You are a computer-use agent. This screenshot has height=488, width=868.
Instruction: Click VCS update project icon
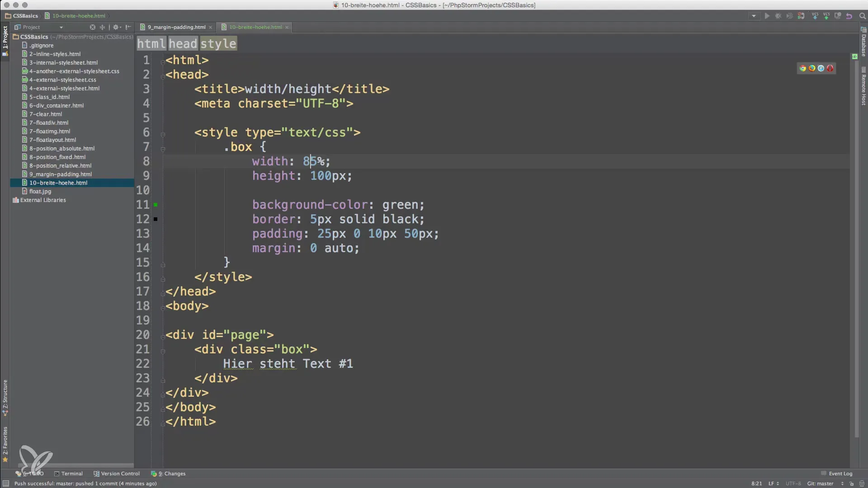(815, 16)
